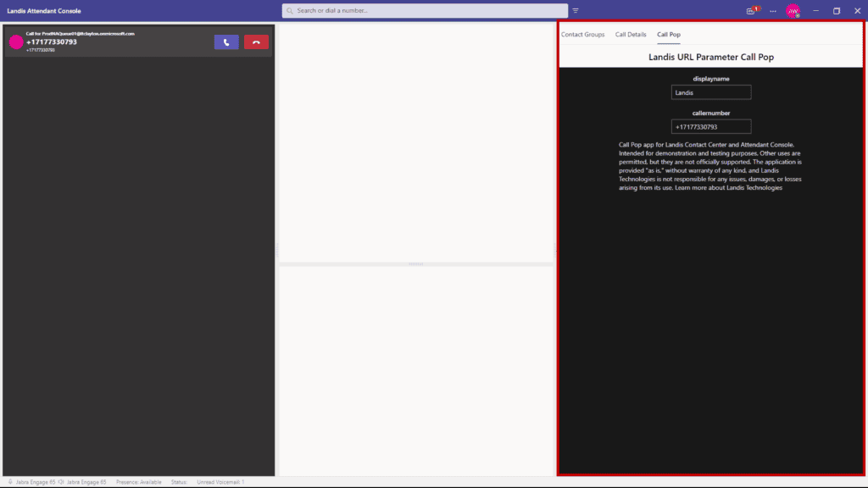Open the Learn more about Landis Technologies link
The image size is (868, 488).
[x=728, y=188]
